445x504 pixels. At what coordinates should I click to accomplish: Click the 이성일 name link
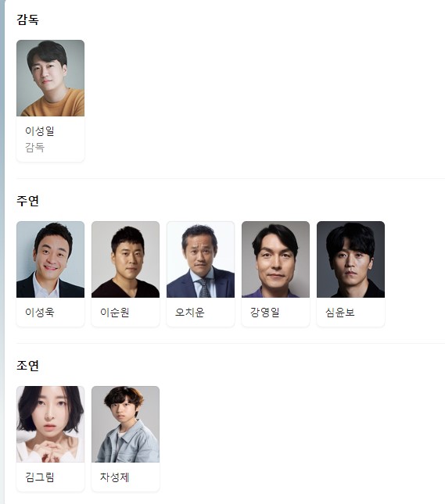[x=40, y=131]
